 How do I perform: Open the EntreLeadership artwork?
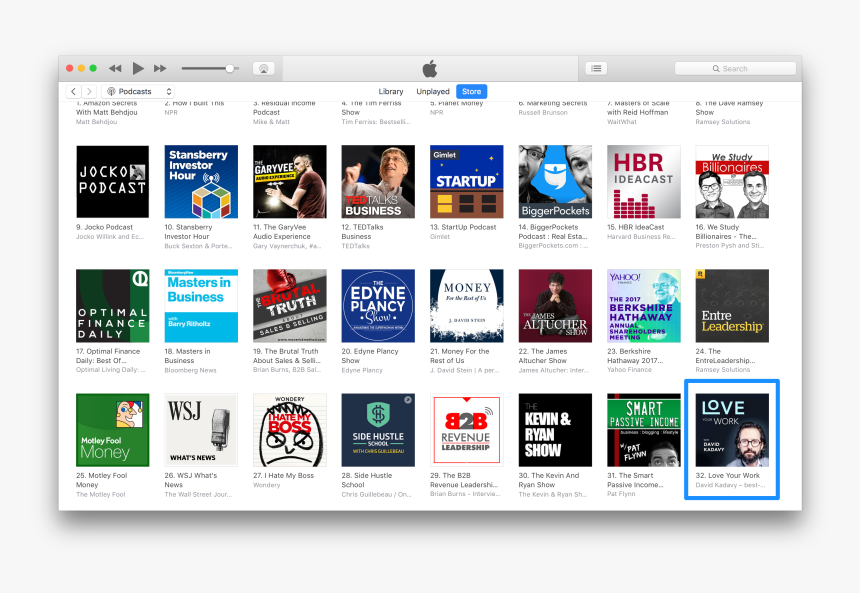tap(732, 306)
